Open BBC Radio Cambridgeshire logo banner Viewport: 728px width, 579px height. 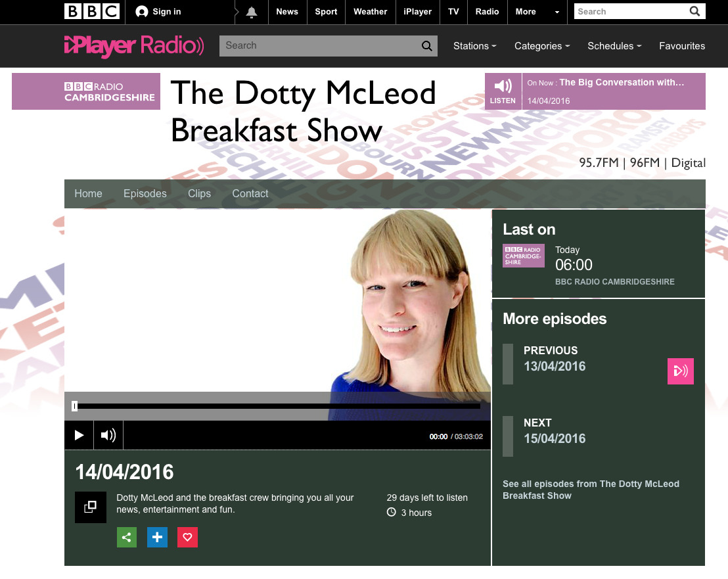coord(86,91)
